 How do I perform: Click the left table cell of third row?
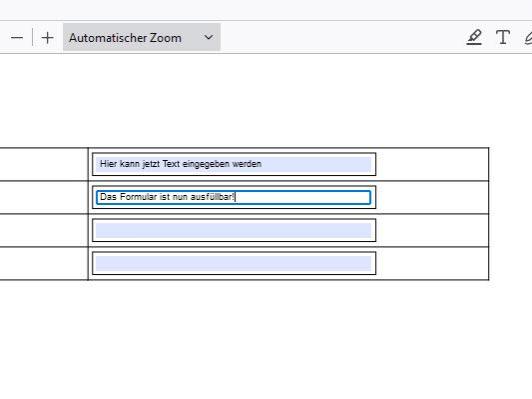pyautogui.click(x=44, y=230)
